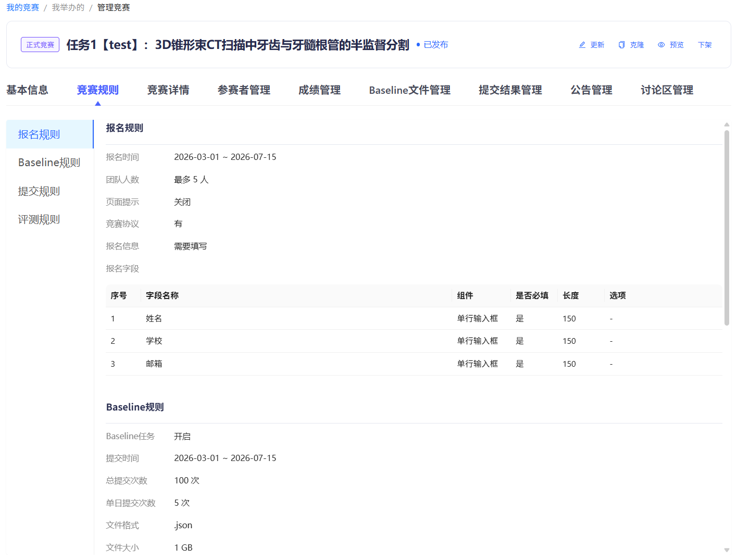The height and width of the screenshot is (560, 737).
Task: Click the 学校 field name cell
Action: point(154,341)
